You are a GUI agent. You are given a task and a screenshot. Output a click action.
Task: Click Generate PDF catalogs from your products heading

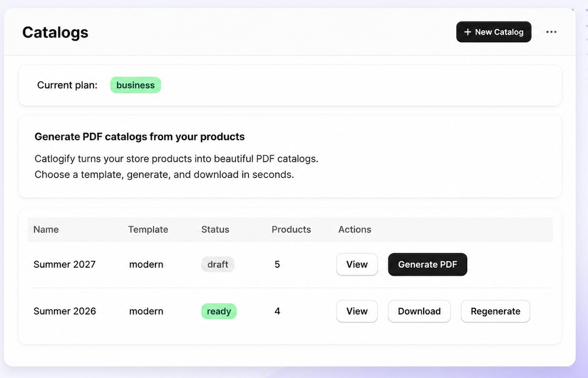point(140,137)
